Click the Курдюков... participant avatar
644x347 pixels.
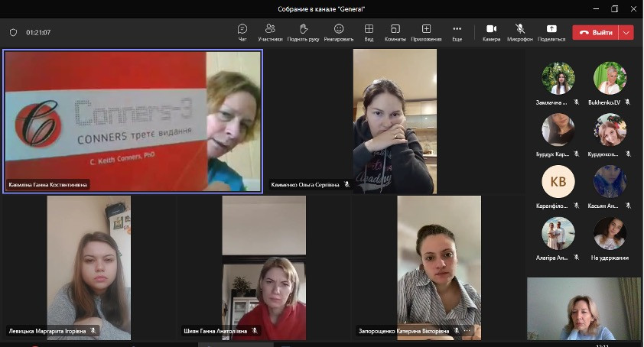point(610,130)
